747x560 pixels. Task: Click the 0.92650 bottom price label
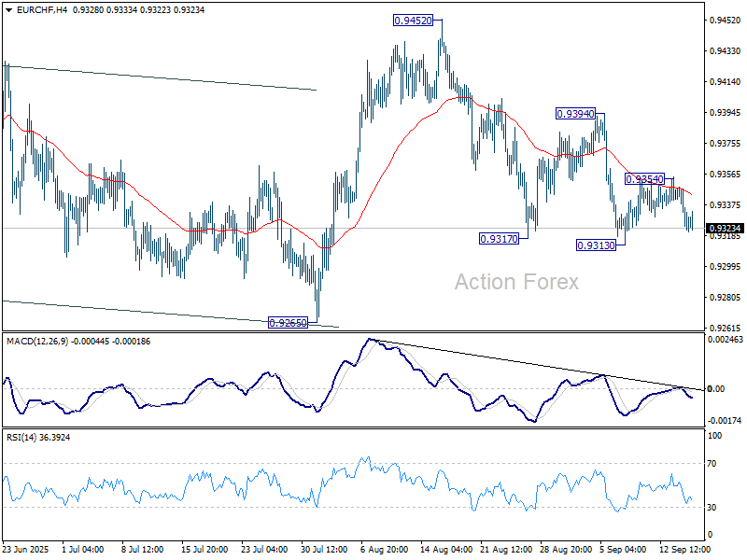[x=288, y=323]
